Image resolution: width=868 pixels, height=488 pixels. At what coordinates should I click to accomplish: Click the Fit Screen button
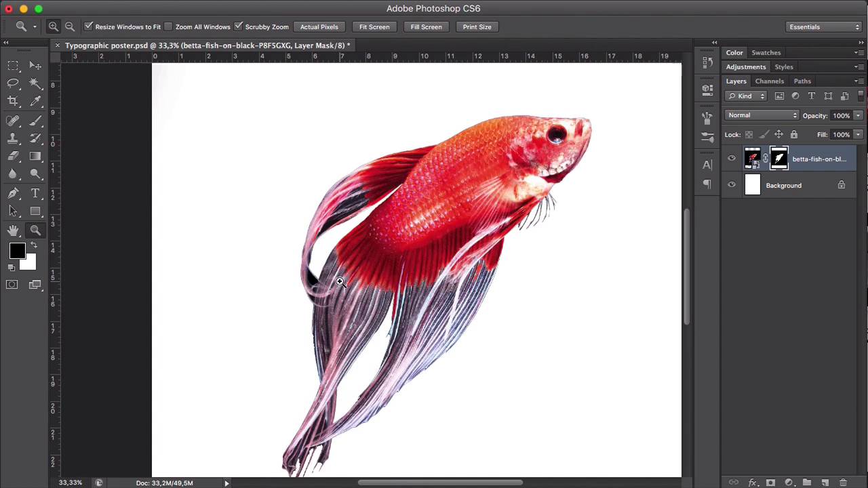click(374, 26)
